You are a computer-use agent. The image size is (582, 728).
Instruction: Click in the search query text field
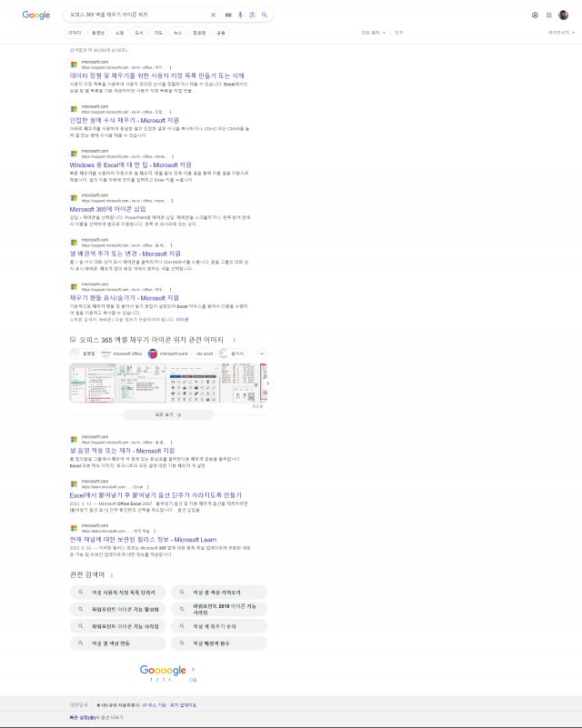point(137,15)
